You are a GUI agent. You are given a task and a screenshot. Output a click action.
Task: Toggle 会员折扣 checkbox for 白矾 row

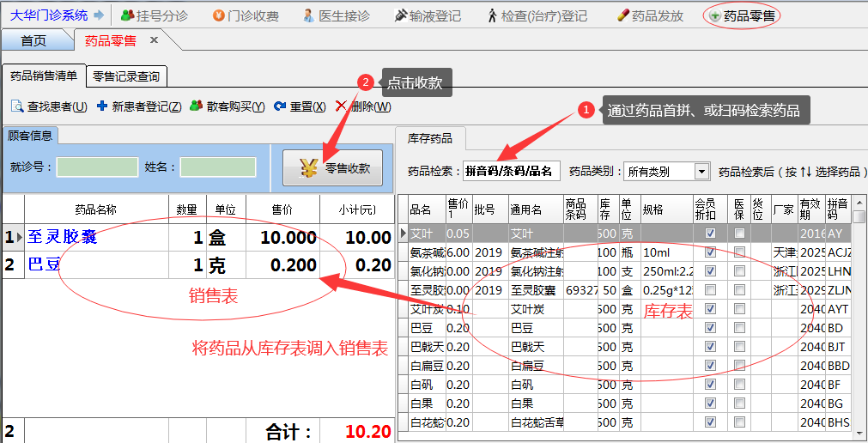[x=710, y=385]
